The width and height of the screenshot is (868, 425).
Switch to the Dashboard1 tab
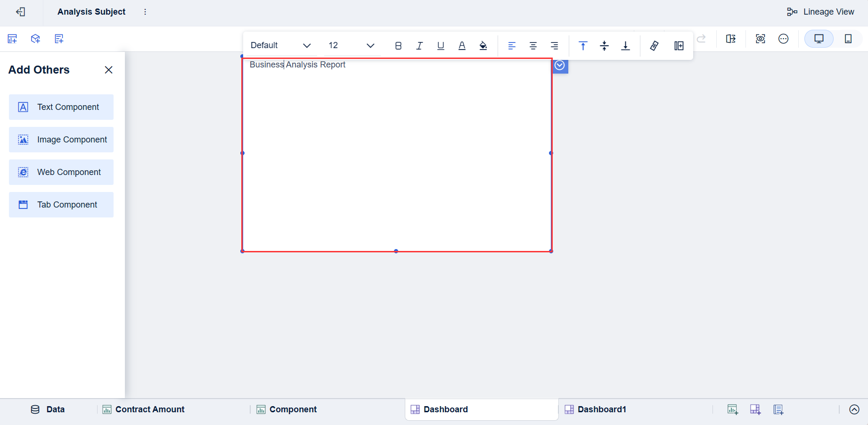pos(602,409)
